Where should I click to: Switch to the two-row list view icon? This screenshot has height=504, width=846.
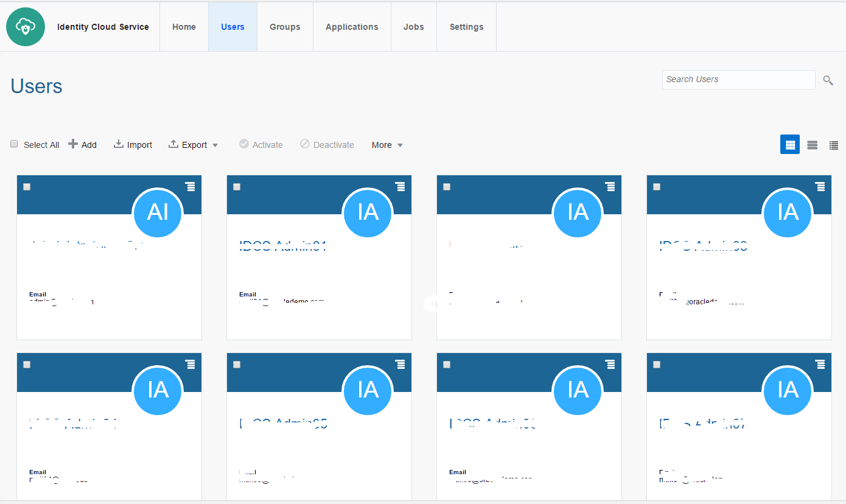(812, 145)
